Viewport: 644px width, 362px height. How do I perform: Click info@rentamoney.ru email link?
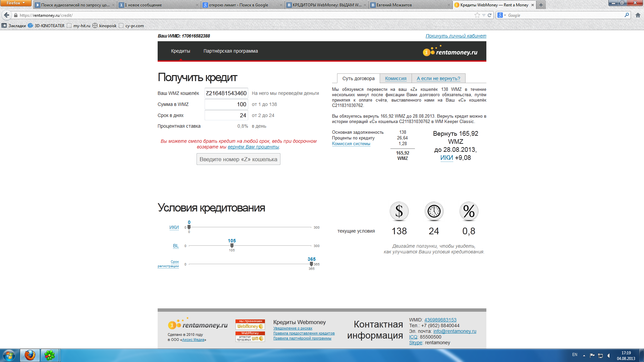(x=454, y=331)
